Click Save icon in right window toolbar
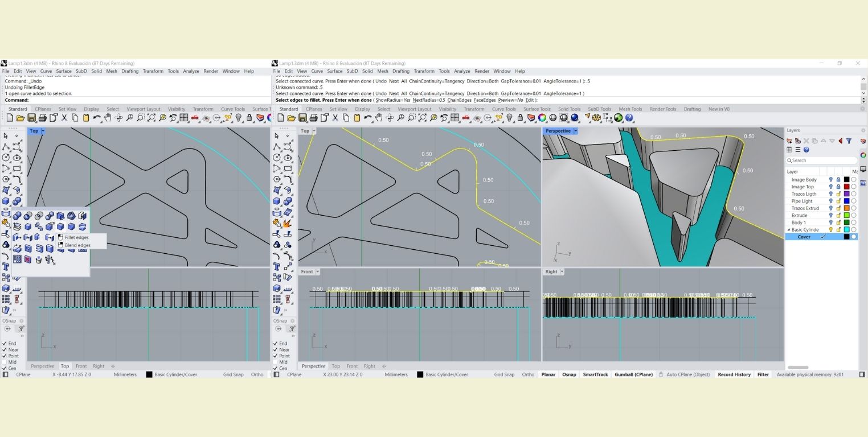This screenshot has height=437, width=868. (302, 118)
